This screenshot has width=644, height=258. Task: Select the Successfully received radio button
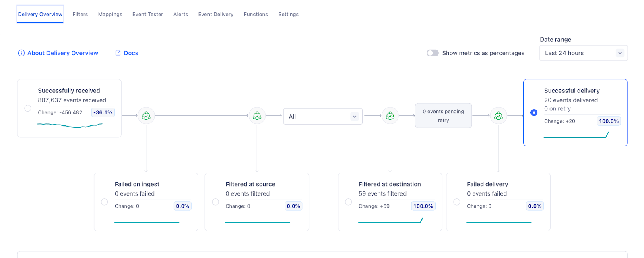pyautogui.click(x=28, y=108)
